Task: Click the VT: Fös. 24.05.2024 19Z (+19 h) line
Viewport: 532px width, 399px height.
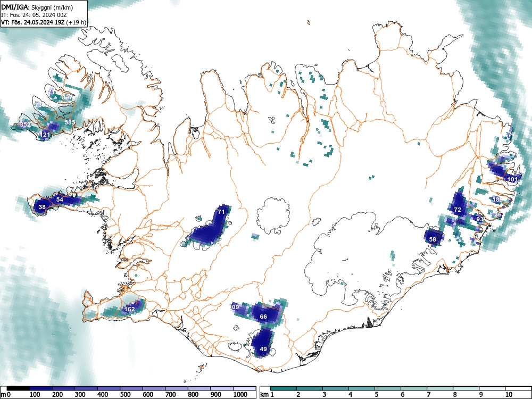Action: tap(44, 22)
